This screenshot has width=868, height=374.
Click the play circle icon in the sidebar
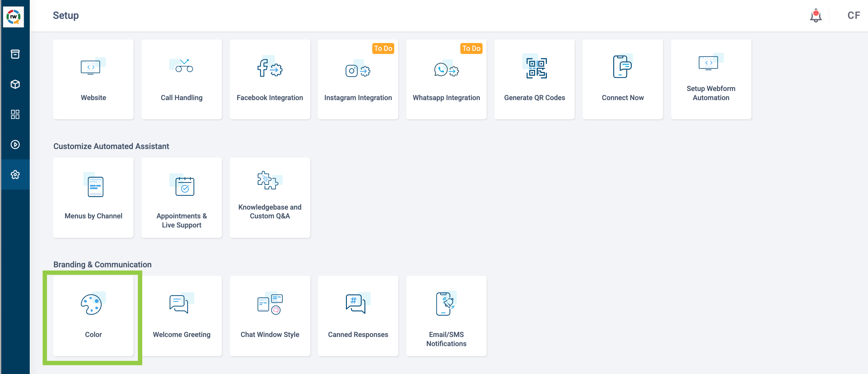pos(15,144)
